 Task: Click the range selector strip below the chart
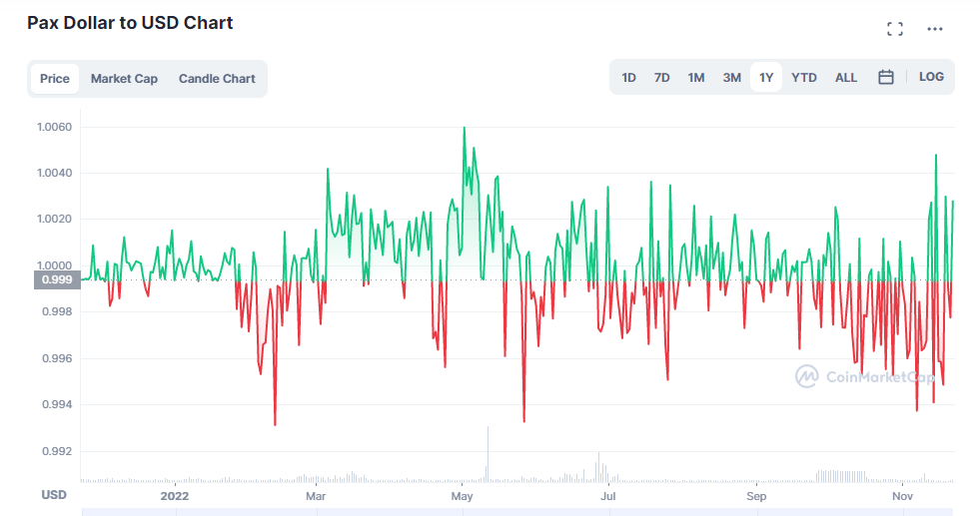pos(517,512)
